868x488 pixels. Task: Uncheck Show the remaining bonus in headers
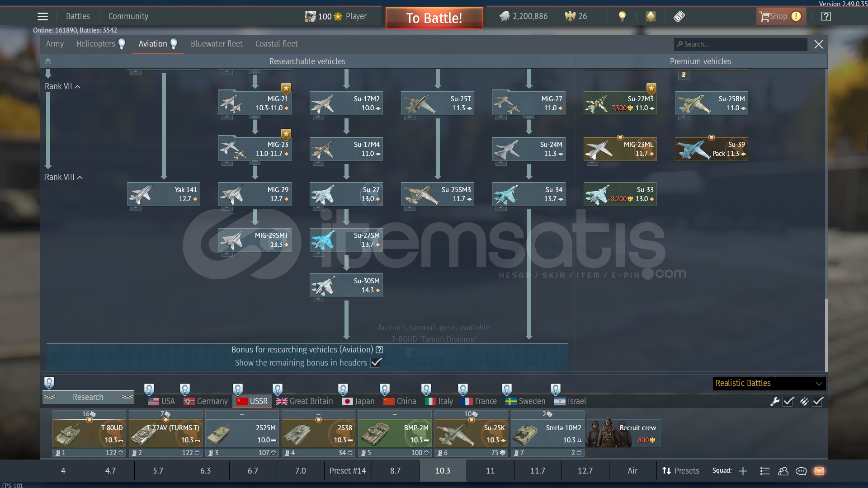[376, 362]
